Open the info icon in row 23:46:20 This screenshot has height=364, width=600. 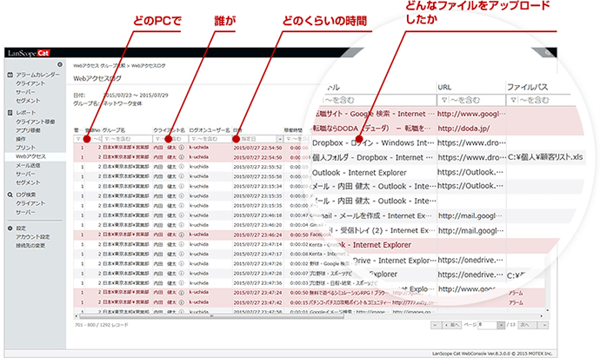[182, 225]
